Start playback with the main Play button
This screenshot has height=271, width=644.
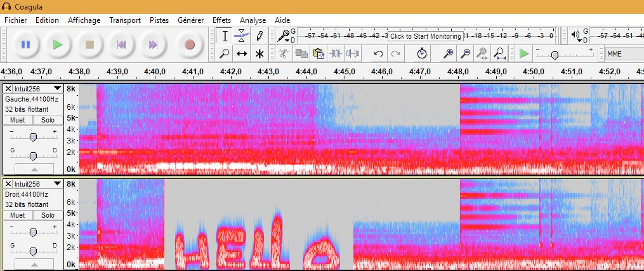(58, 44)
